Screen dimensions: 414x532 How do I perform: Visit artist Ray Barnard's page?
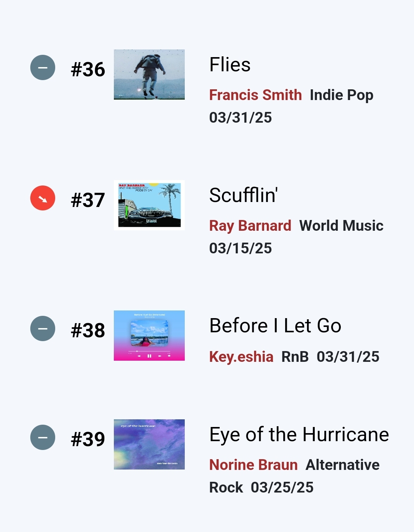(250, 226)
